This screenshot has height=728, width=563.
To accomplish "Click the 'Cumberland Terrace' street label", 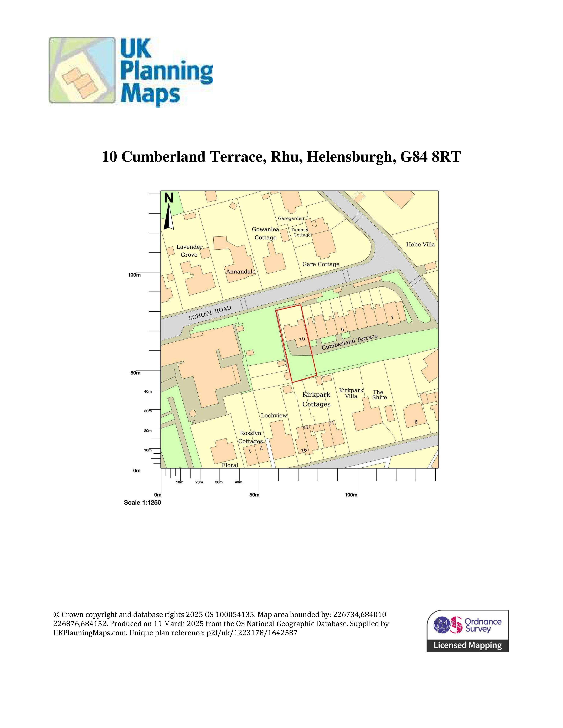I will point(350,342).
